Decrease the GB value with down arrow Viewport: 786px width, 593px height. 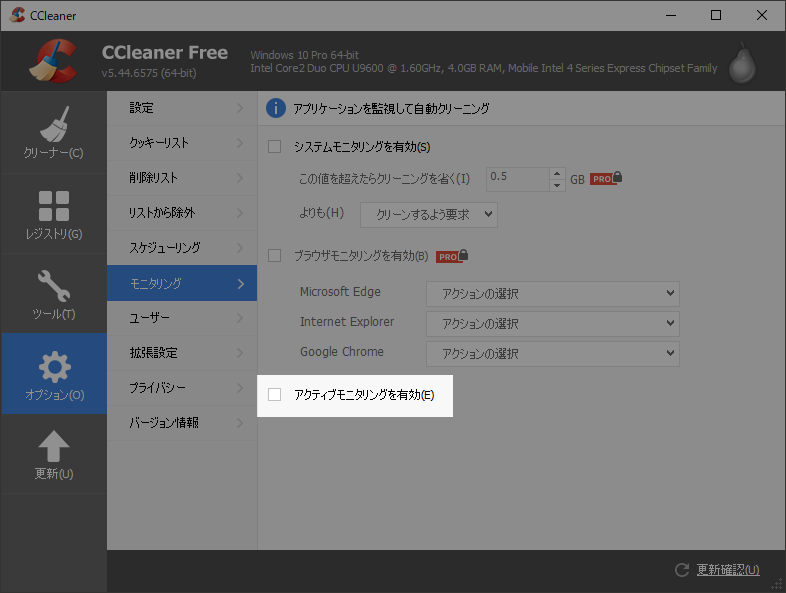tap(557, 185)
